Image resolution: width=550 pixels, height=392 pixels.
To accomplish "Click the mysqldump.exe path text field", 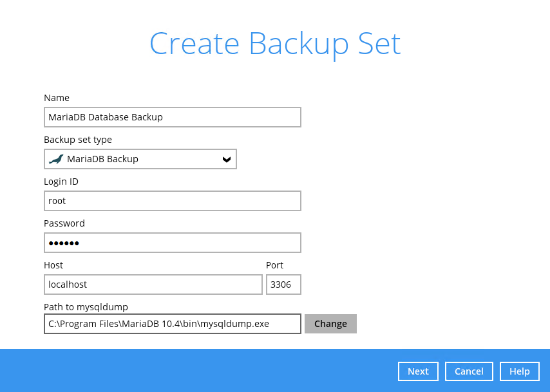I will [x=172, y=324].
